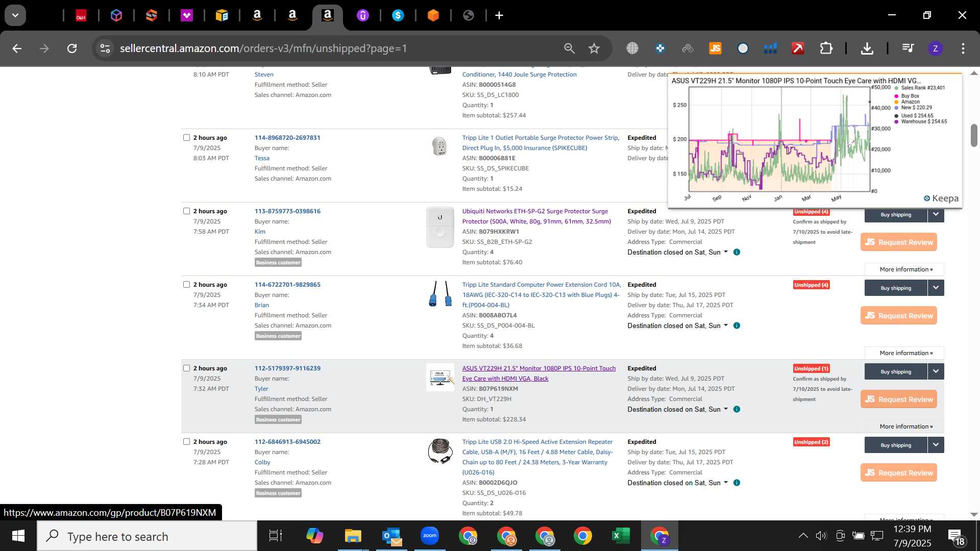
Task: Click the Windows search box
Action: (147, 536)
